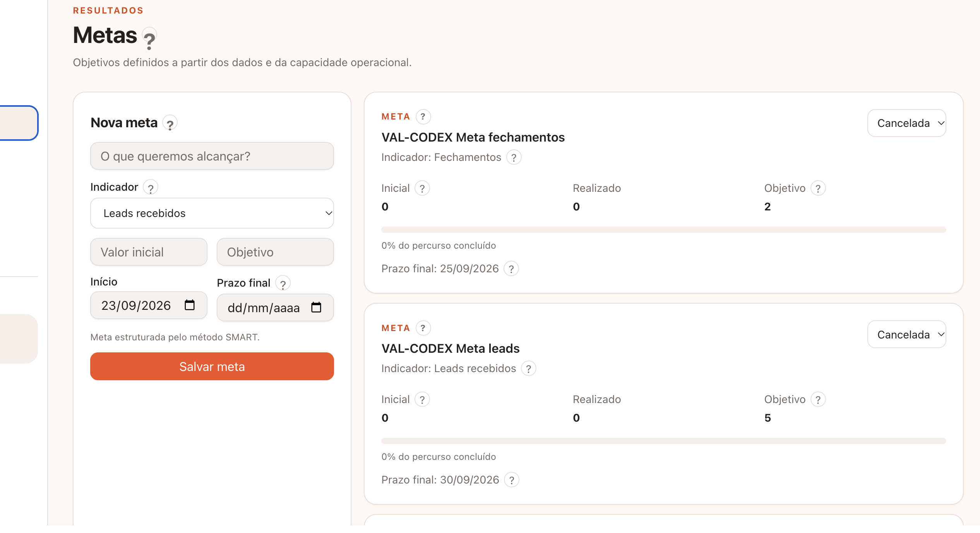Open help icon beside Prazo final label
Image resolution: width=980 pixels, height=533 pixels.
pyautogui.click(x=283, y=283)
